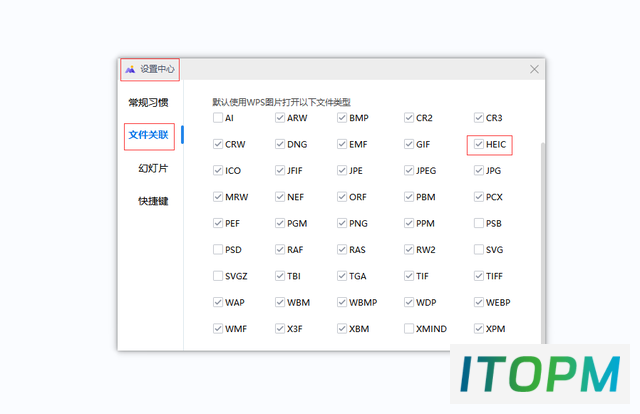Uncheck the ORF file association
This screenshot has height=414, width=640.
(x=342, y=197)
